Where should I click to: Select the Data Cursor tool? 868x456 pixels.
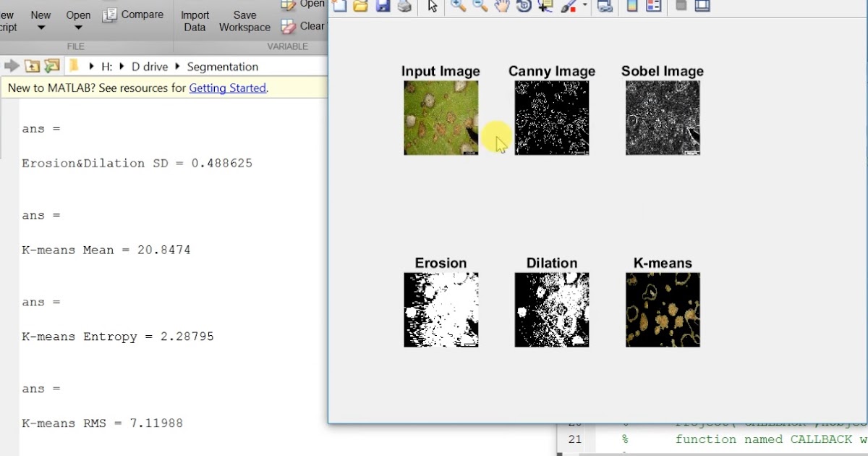(544, 7)
